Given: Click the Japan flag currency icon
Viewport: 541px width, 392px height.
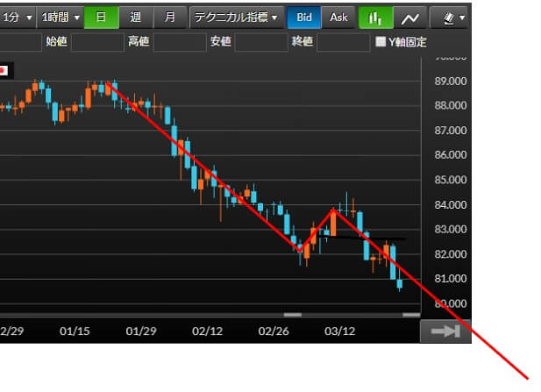Looking at the screenshot, I should (x=4, y=71).
